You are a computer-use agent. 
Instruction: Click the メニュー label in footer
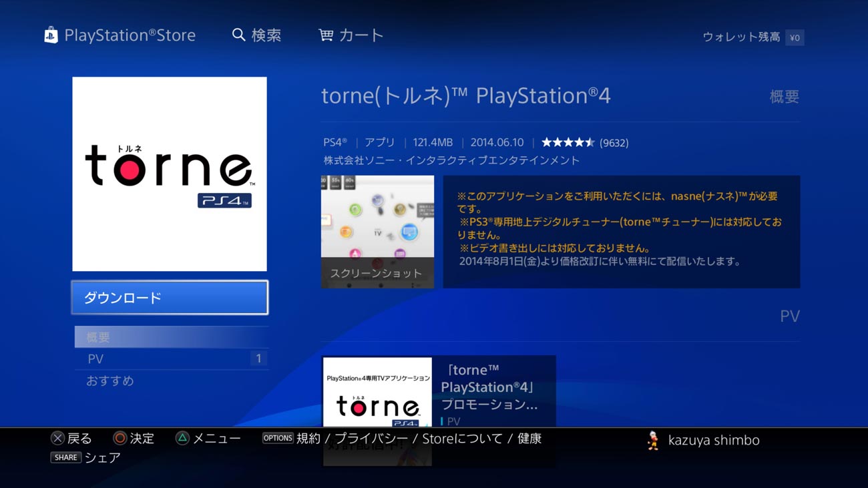pos(216,439)
